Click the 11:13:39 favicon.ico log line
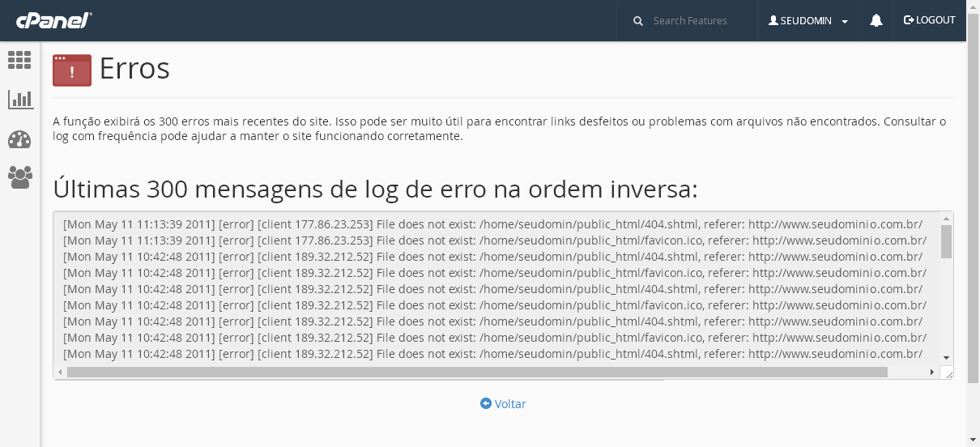980x447 pixels. 495,240
